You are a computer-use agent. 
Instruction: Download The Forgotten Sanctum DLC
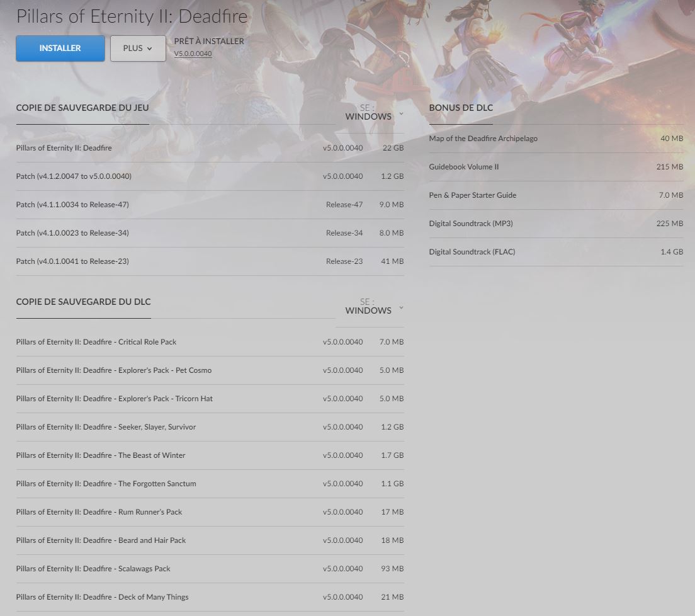pos(210,484)
